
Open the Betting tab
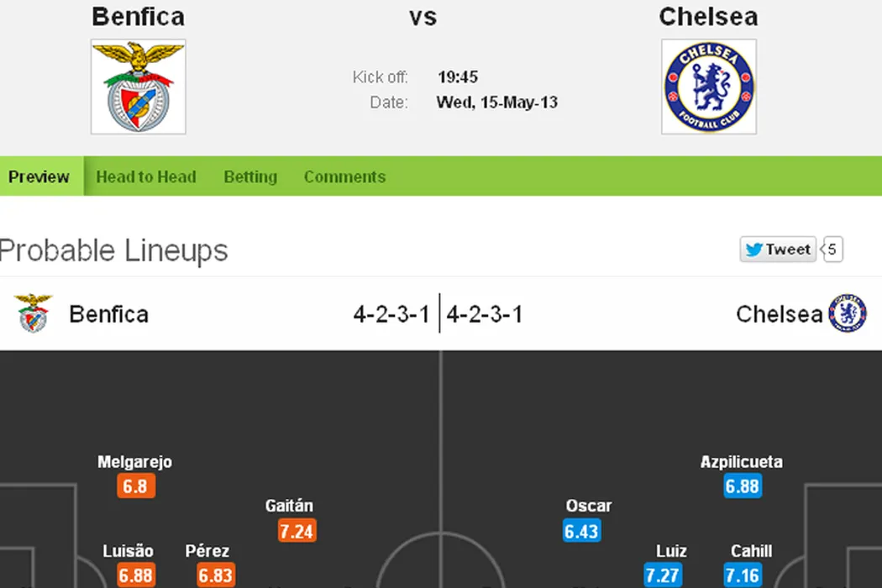coord(250,176)
